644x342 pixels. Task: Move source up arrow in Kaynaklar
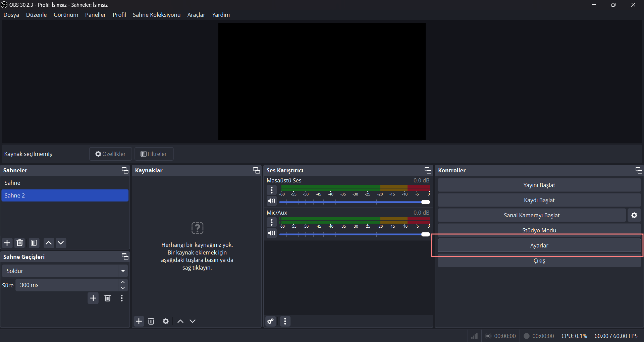pos(180,321)
